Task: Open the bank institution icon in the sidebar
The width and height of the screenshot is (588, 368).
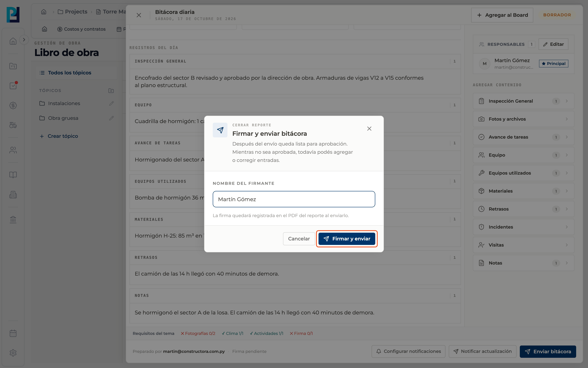Action: point(13,220)
